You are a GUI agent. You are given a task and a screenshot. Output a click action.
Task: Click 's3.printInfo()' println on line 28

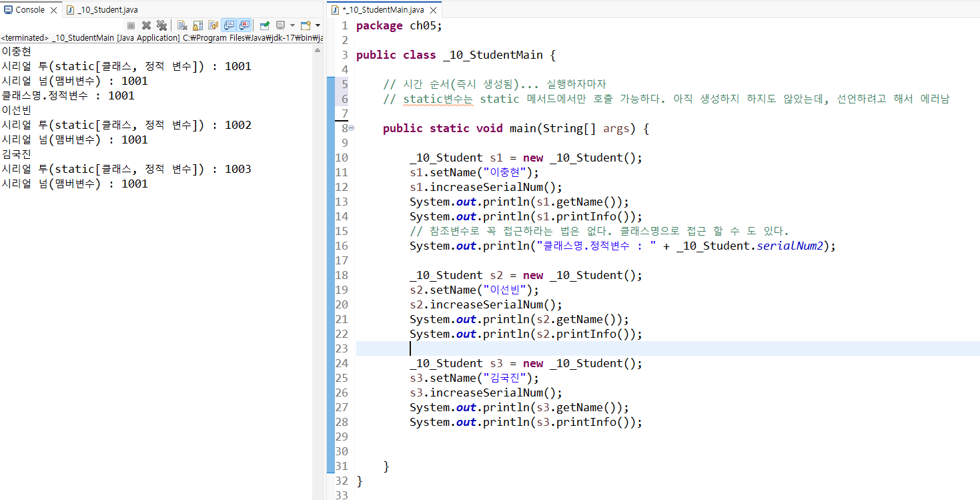click(x=526, y=422)
